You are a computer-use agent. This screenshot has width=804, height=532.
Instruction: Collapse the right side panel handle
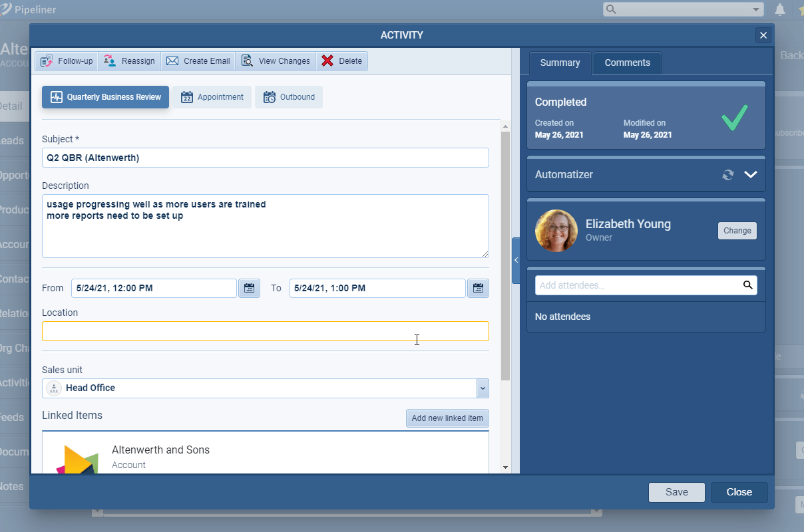tap(516, 261)
